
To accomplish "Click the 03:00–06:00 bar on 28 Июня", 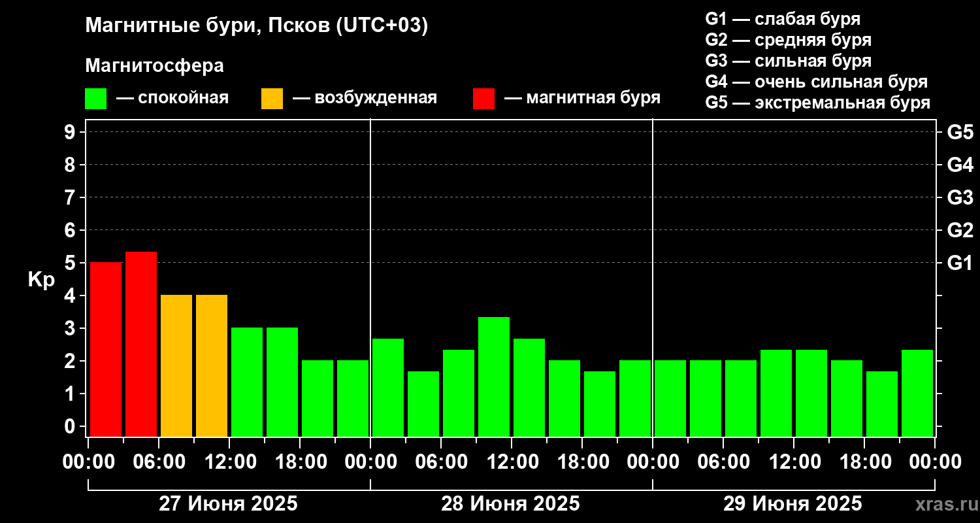I will (x=423, y=403).
